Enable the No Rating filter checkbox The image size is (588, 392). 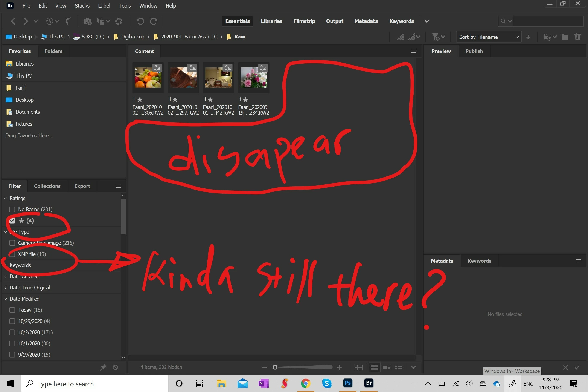click(x=12, y=210)
